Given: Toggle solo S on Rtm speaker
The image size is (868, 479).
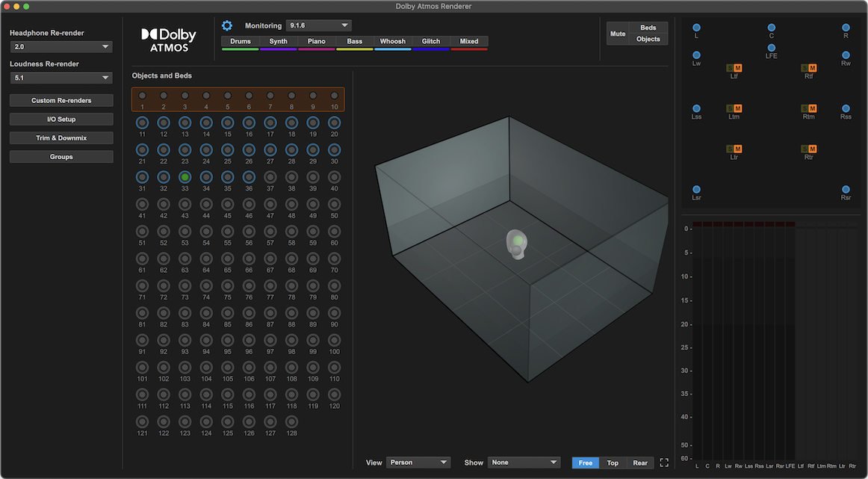Looking at the screenshot, I should (805, 108).
